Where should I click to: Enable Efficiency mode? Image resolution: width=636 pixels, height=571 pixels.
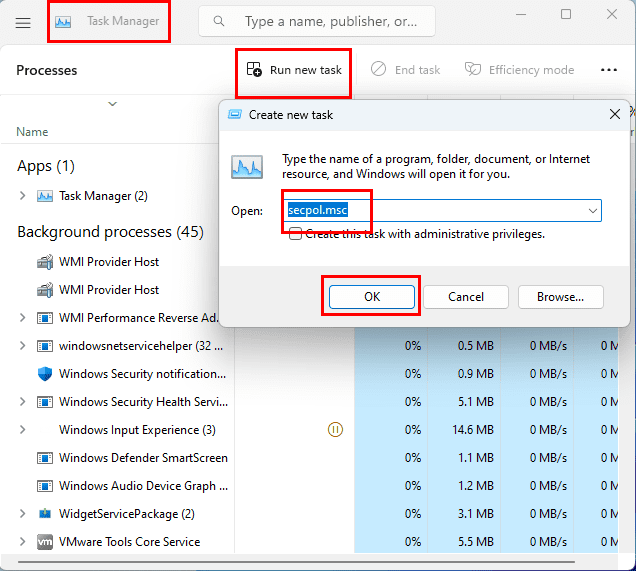point(519,70)
